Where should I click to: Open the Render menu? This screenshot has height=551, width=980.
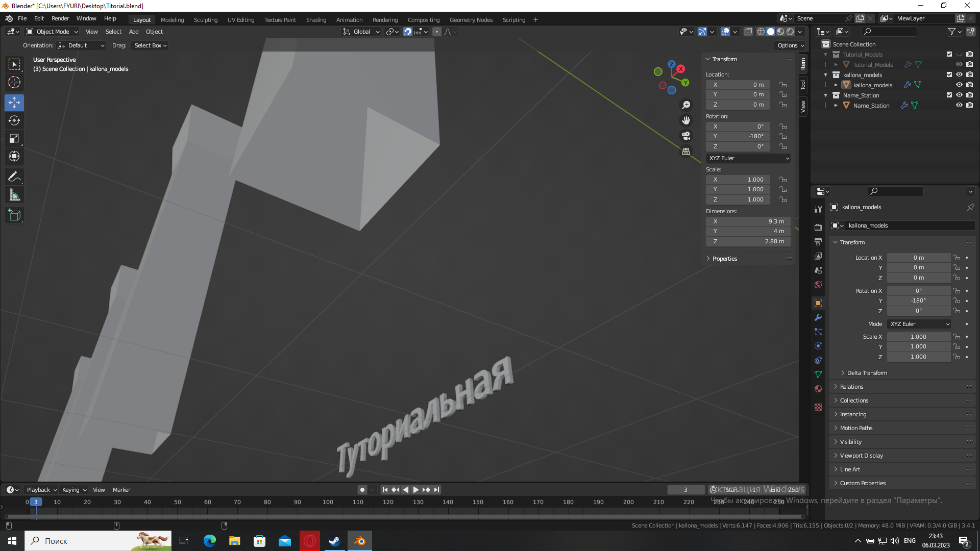pyautogui.click(x=60, y=18)
